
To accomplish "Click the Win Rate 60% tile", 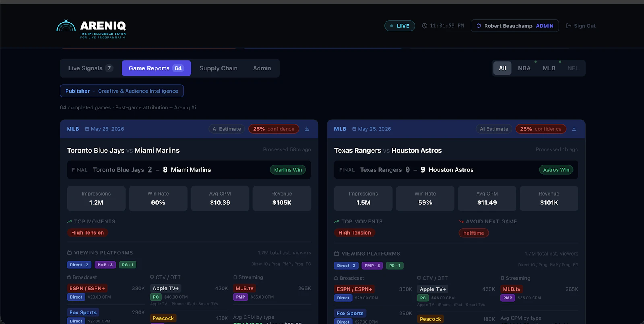I will click(158, 198).
